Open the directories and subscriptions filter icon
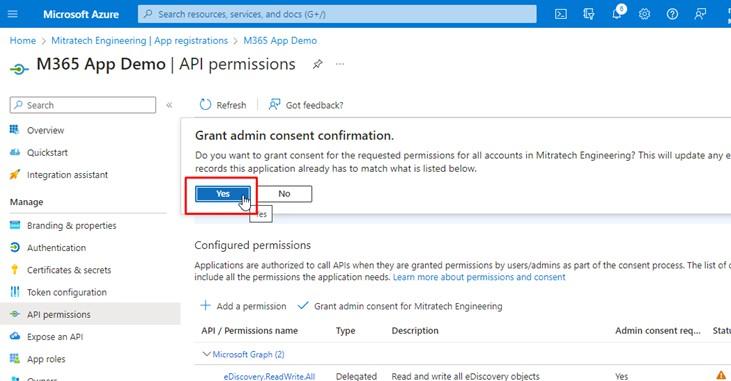Screen dimensions: 731x381 click(589, 14)
